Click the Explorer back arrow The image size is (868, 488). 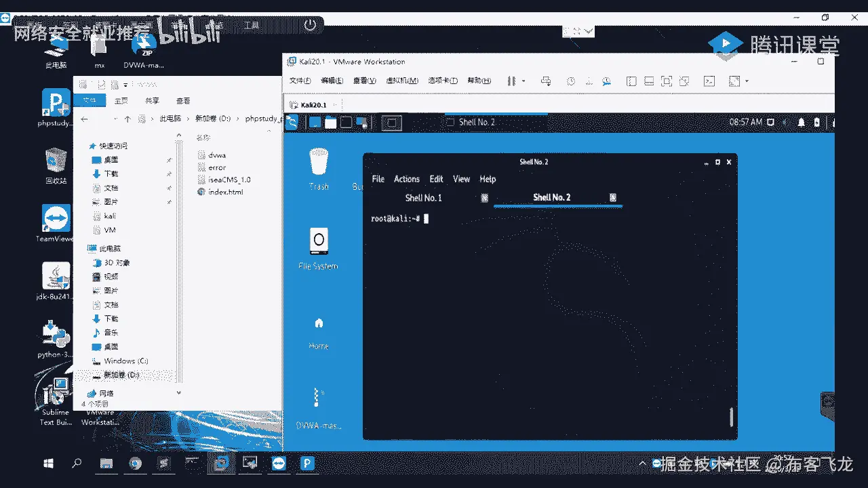pos(83,119)
